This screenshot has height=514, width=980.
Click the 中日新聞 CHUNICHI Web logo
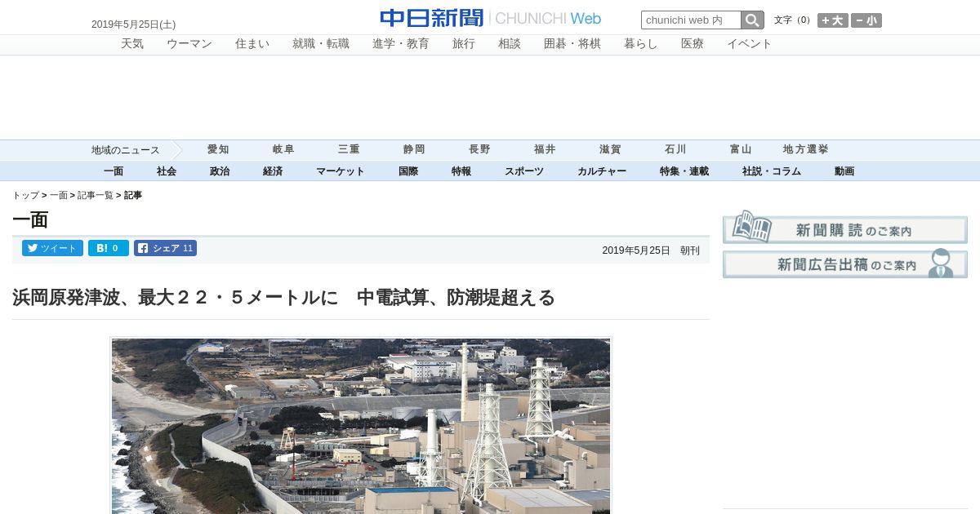[x=491, y=18]
